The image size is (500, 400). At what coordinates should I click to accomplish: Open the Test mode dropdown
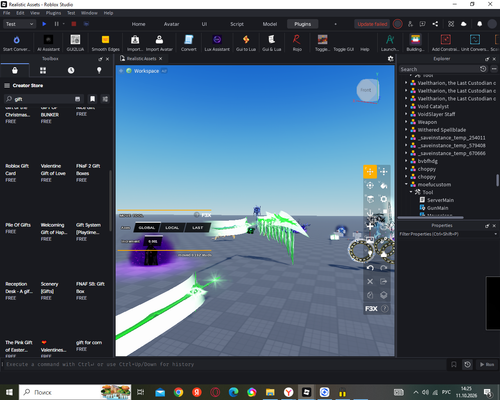[19, 24]
